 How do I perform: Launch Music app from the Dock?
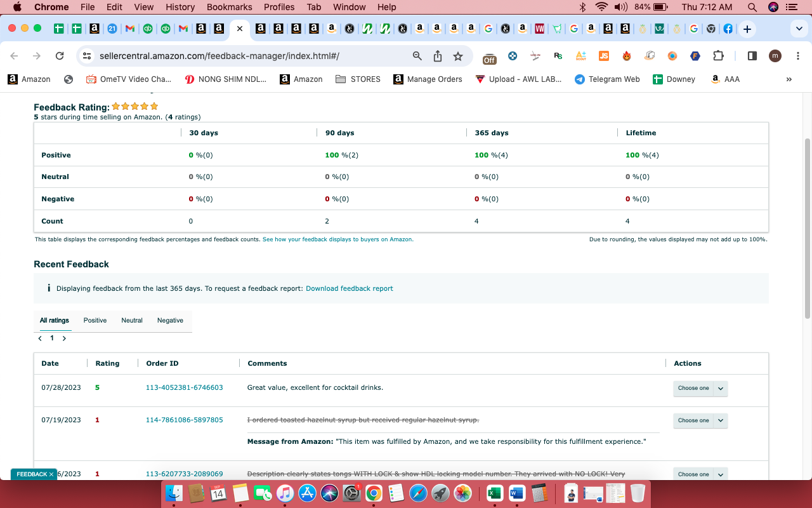point(285,493)
